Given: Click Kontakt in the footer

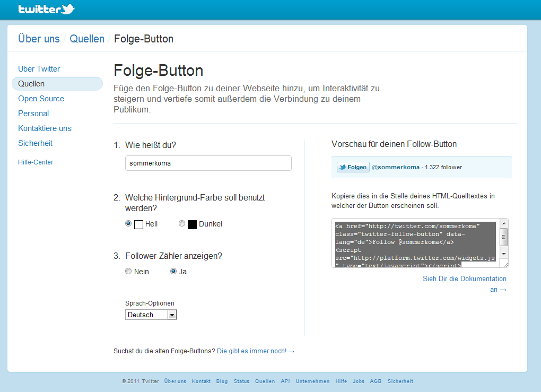Looking at the screenshot, I should [x=201, y=381].
